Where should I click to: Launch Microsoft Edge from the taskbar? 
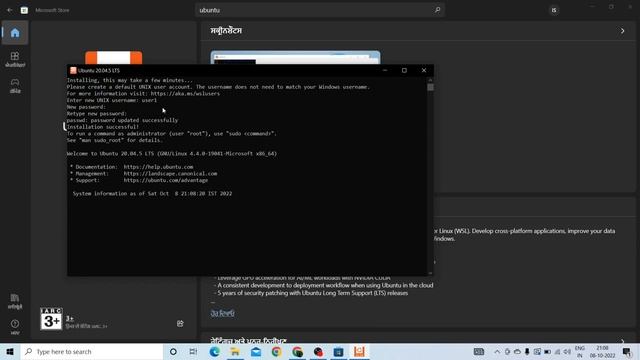coord(214,351)
